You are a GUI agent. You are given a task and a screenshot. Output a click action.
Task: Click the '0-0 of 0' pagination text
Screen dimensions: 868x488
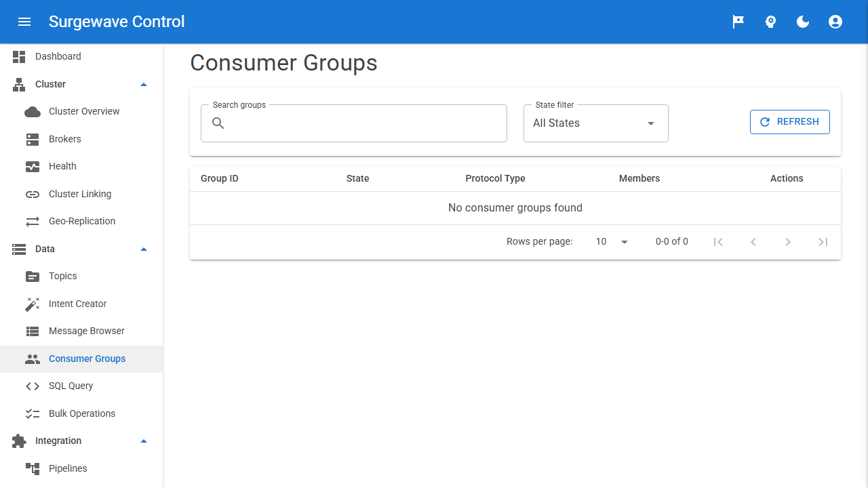tap(672, 242)
